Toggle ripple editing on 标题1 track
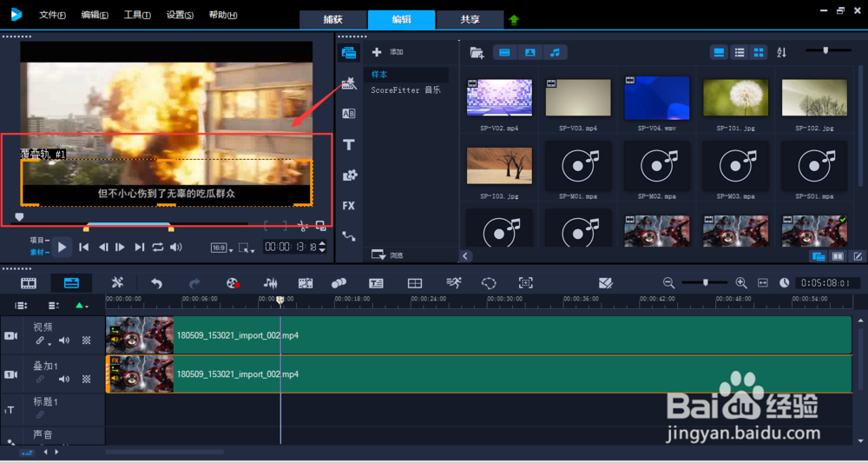The height and width of the screenshot is (463, 868). pyautogui.click(x=40, y=415)
